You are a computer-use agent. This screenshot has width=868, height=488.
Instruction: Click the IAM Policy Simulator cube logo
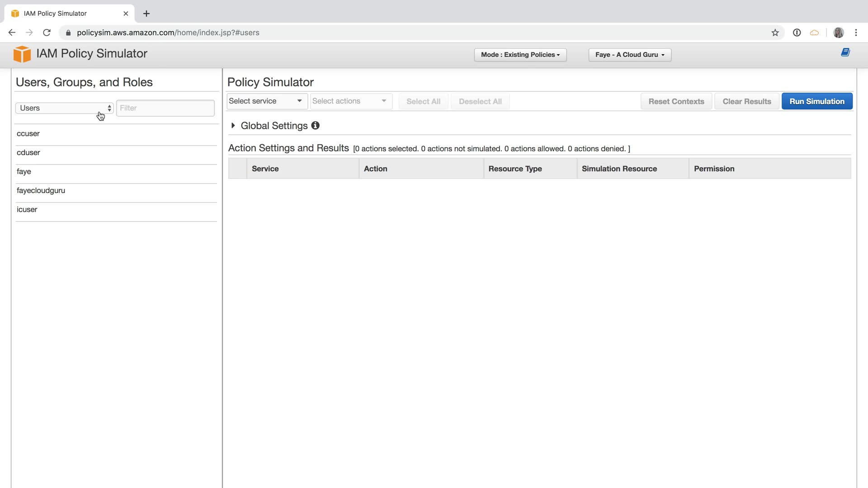(22, 54)
